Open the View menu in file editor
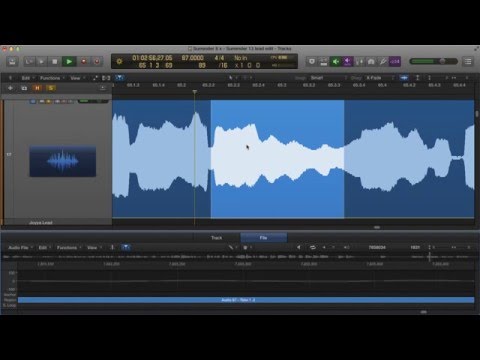Screen dimensions: 480x360 (x=93, y=248)
